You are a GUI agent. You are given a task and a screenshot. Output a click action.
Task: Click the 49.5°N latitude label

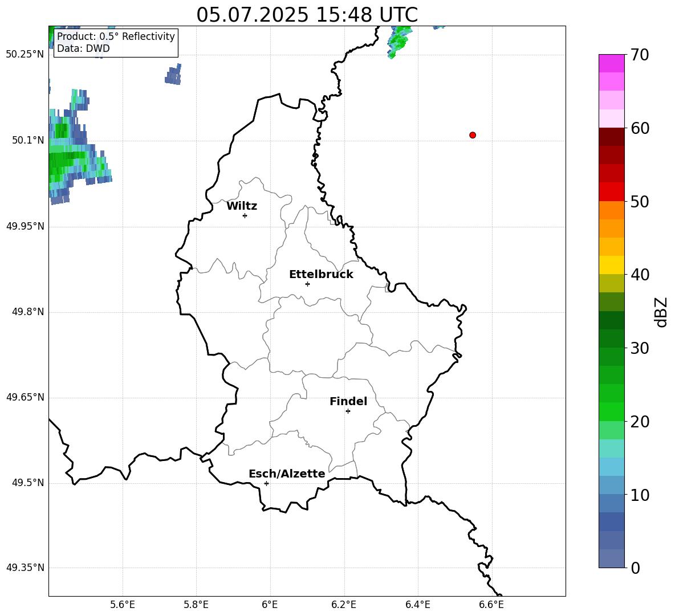[x=28, y=483]
